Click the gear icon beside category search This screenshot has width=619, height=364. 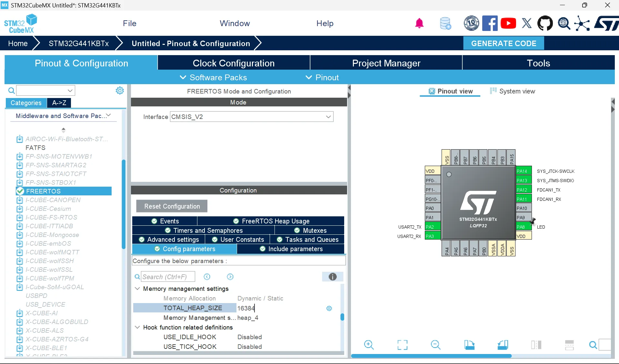(120, 91)
